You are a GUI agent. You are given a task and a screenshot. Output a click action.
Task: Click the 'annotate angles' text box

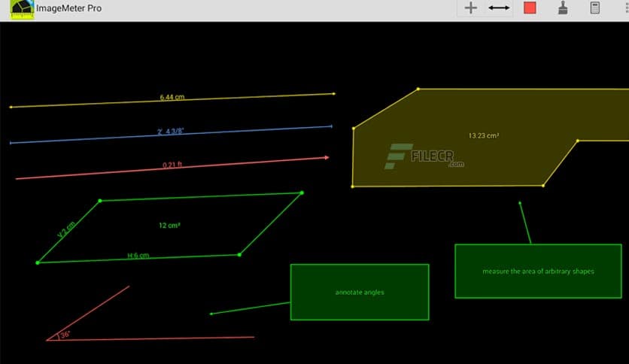tap(360, 292)
